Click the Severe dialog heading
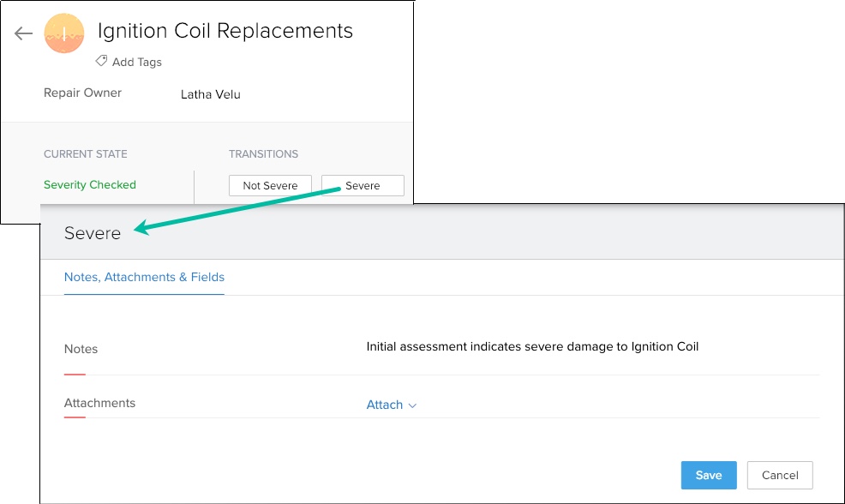 coord(93,233)
